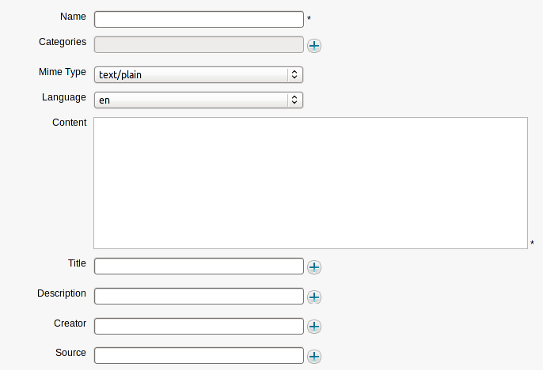Click the Name label
Screen dimensions: 543x370
point(73,17)
